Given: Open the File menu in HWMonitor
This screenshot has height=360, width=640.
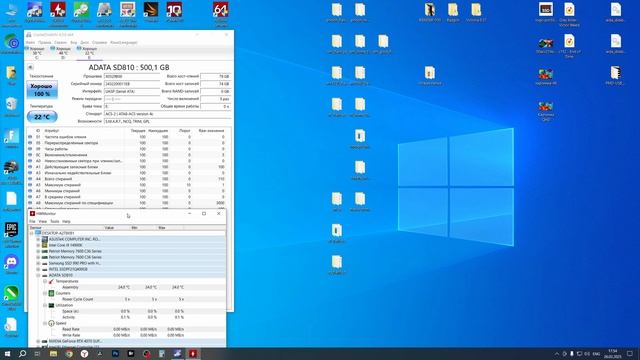Looking at the screenshot, I should click(x=32, y=221).
